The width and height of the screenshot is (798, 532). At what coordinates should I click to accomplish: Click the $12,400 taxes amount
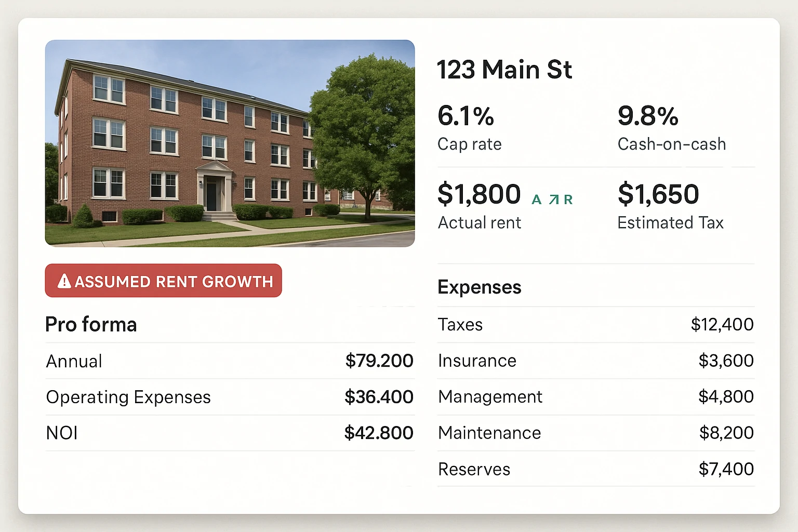point(722,325)
